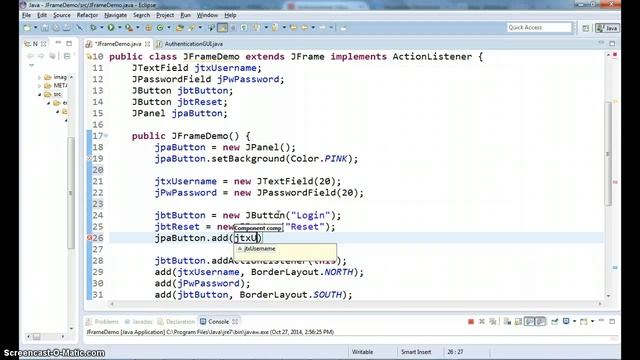Open the Project menu
The width and height of the screenshot is (640, 360).
165,15
